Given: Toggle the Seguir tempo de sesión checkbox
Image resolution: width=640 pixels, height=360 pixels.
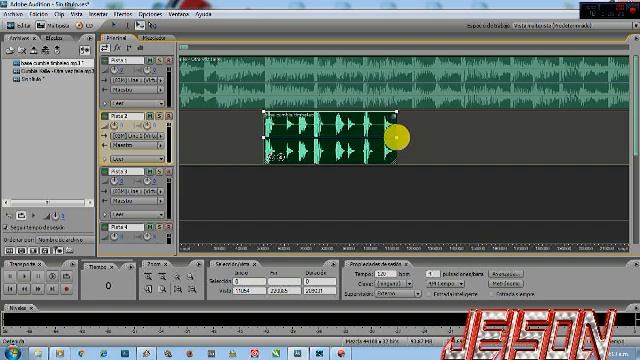Looking at the screenshot, I should pos(6,227).
